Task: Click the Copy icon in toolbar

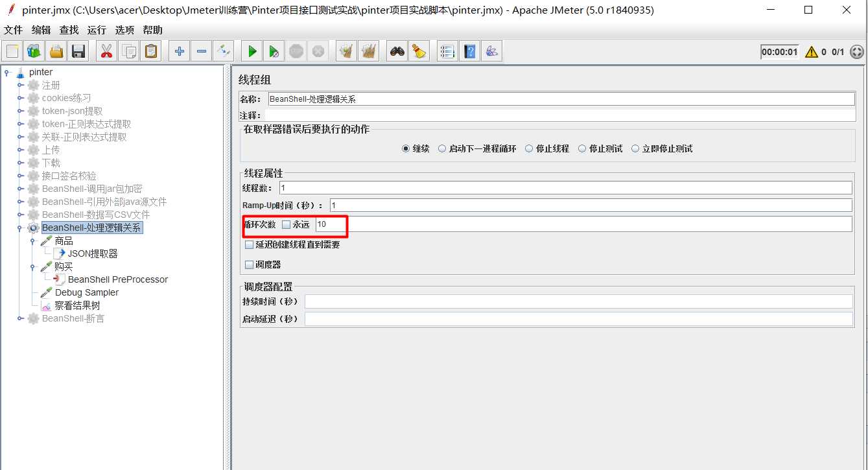Action: point(129,51)
